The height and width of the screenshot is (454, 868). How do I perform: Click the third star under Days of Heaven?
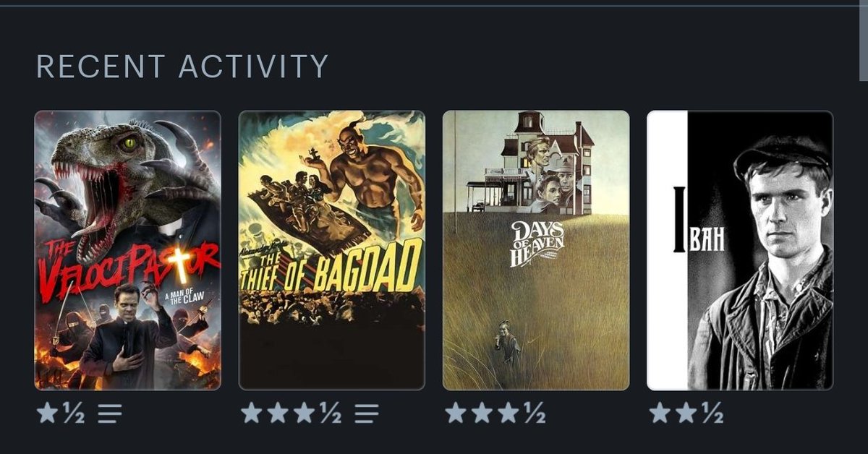pos(508,414)
